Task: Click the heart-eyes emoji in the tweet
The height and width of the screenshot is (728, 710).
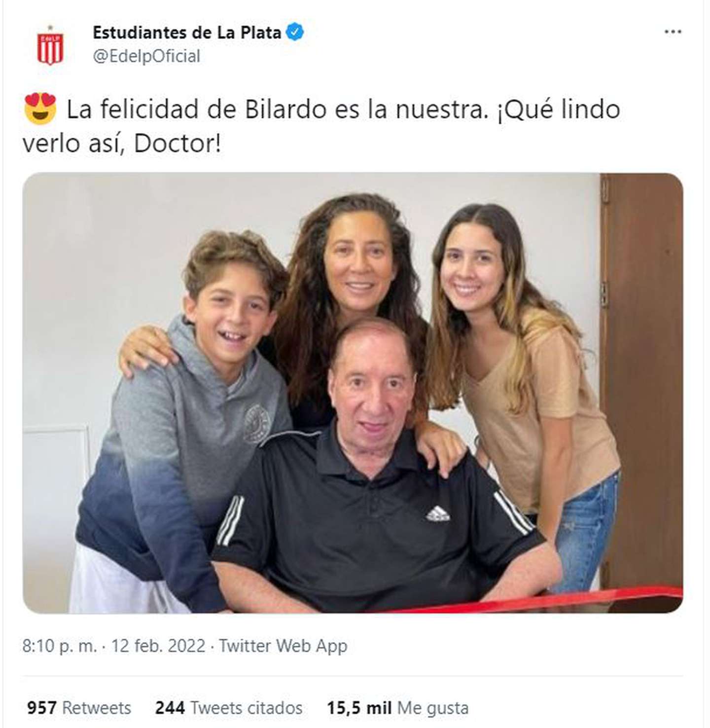Action: tap(40, 109)
